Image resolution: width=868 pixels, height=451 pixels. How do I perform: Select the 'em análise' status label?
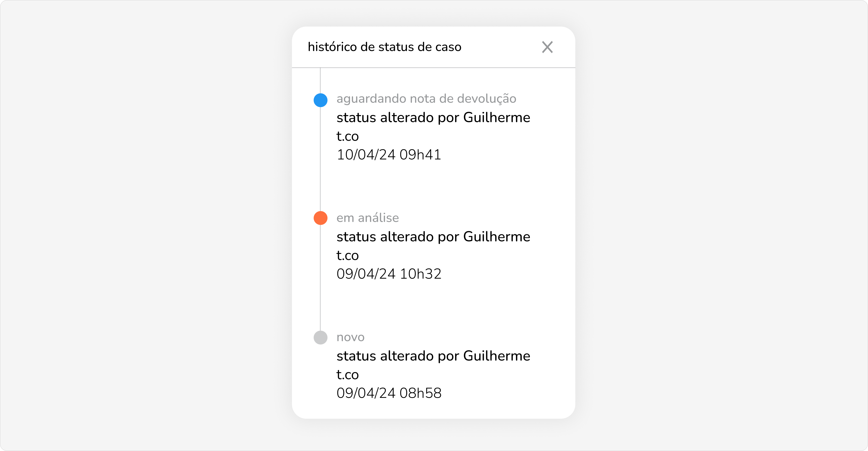(x=368, y=218)
